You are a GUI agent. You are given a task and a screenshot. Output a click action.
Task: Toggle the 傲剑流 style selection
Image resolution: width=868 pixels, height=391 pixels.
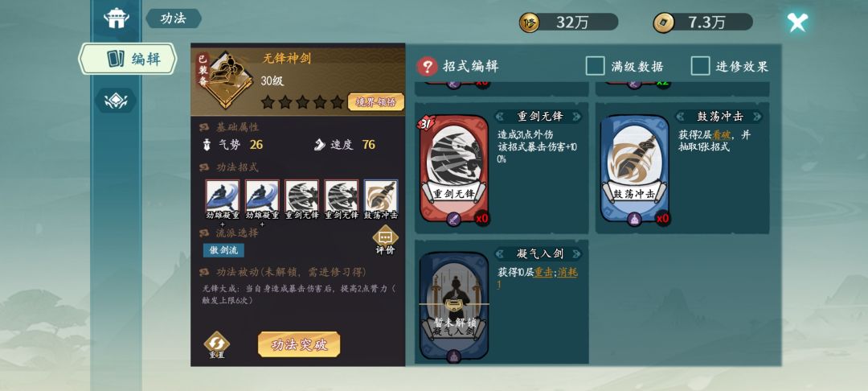[223, 250]
